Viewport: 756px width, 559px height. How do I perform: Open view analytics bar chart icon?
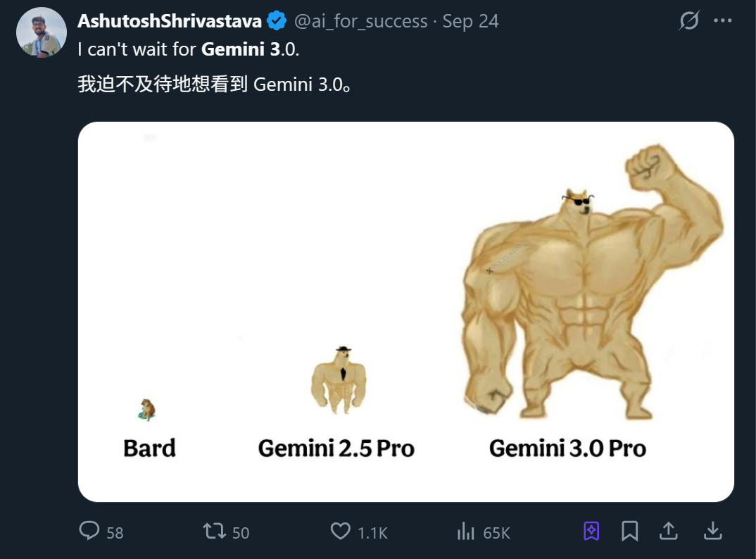[x=466, y=531]
